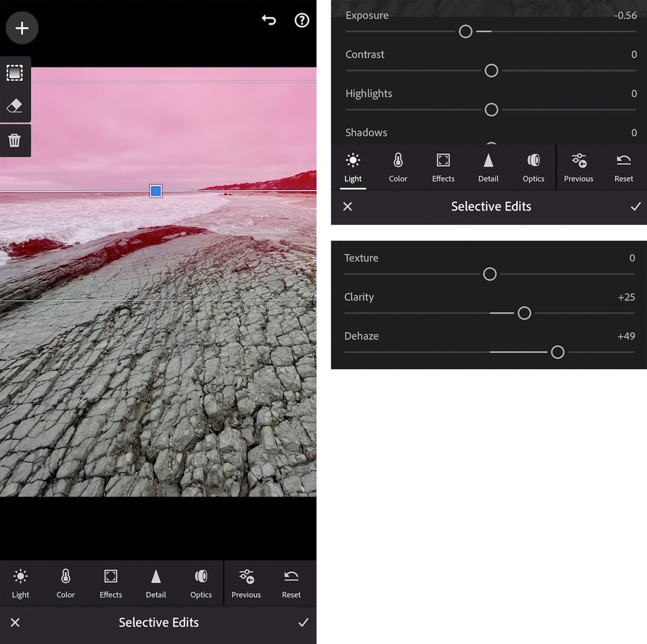Click the Exposure slider handle
Image resolution: width=647 pixels, height=644 pixels.
click(465, 32)
